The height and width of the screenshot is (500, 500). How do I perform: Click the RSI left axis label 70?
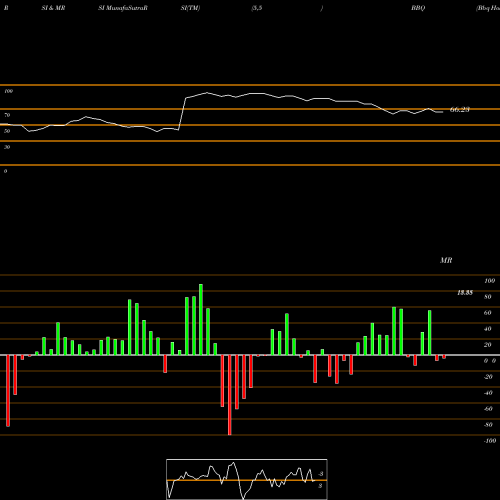point(7,115)
